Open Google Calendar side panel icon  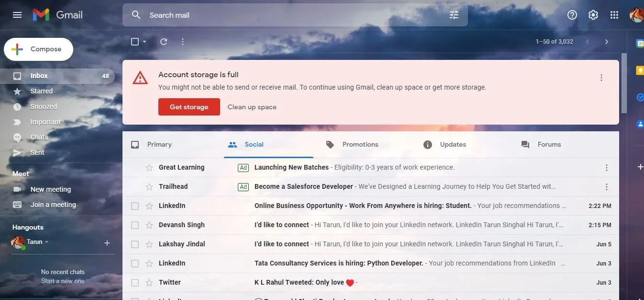click(x=640, y=44)
